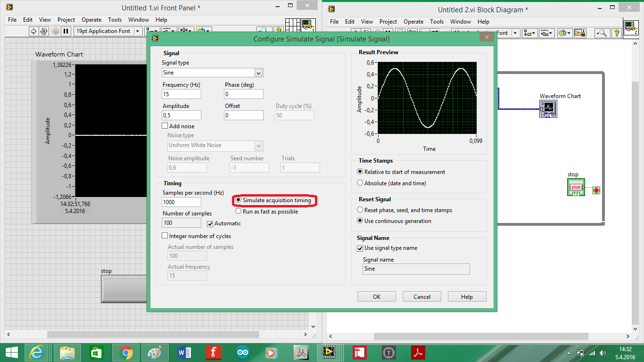Click the Result Preview sine graph
The width and height of the screenshot is (644, 362).
click(x=427, y=98)
